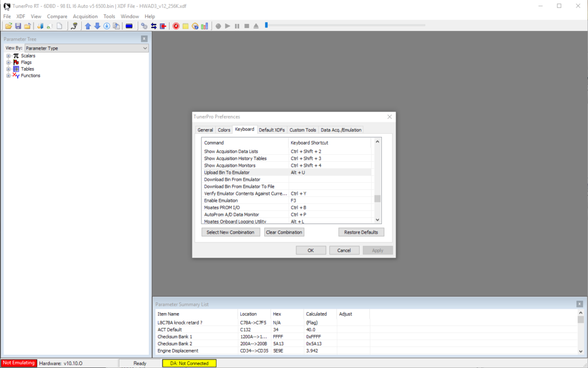Click the Keyboard Shortcut column header

329,143
